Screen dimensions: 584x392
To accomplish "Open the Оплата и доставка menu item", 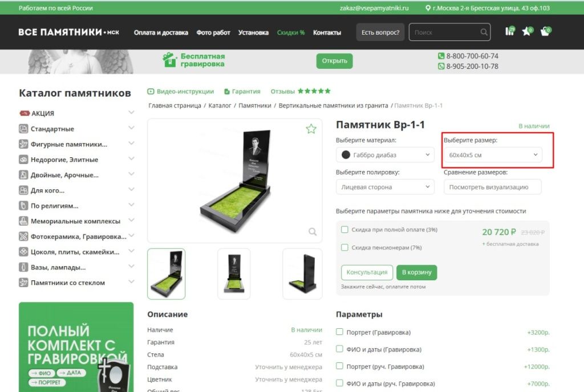I will tap(160, 32).
